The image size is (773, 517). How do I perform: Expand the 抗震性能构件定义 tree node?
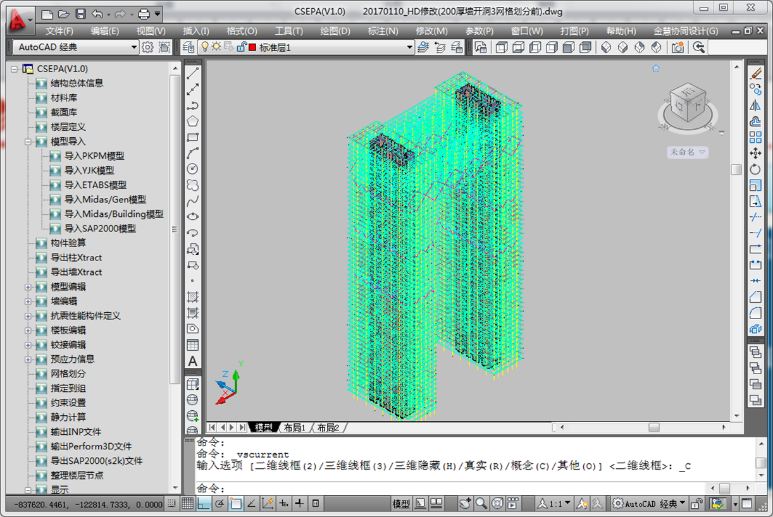(x=28, y=316)
